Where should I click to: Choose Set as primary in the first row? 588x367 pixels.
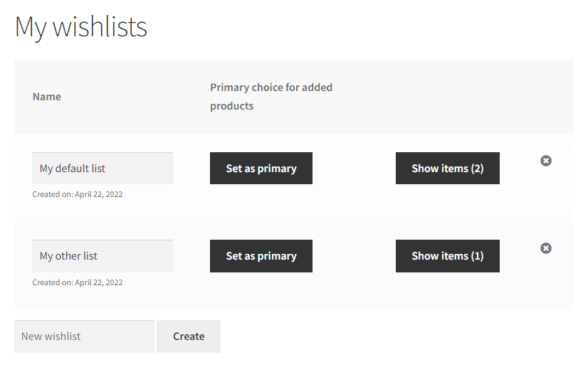(261, 169)
